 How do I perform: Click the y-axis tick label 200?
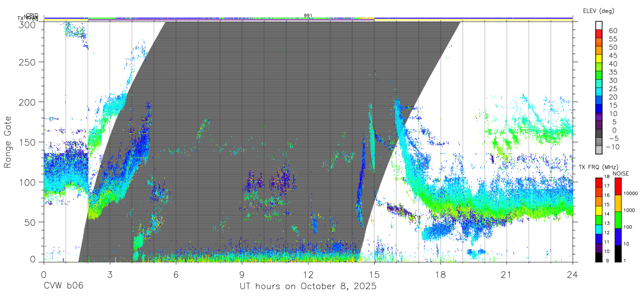coord(28,102)
